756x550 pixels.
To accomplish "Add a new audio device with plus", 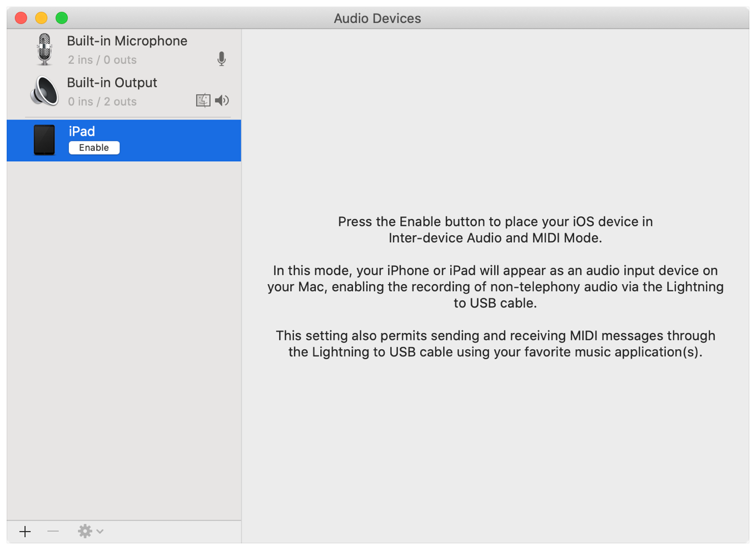I will coord(25,532).
